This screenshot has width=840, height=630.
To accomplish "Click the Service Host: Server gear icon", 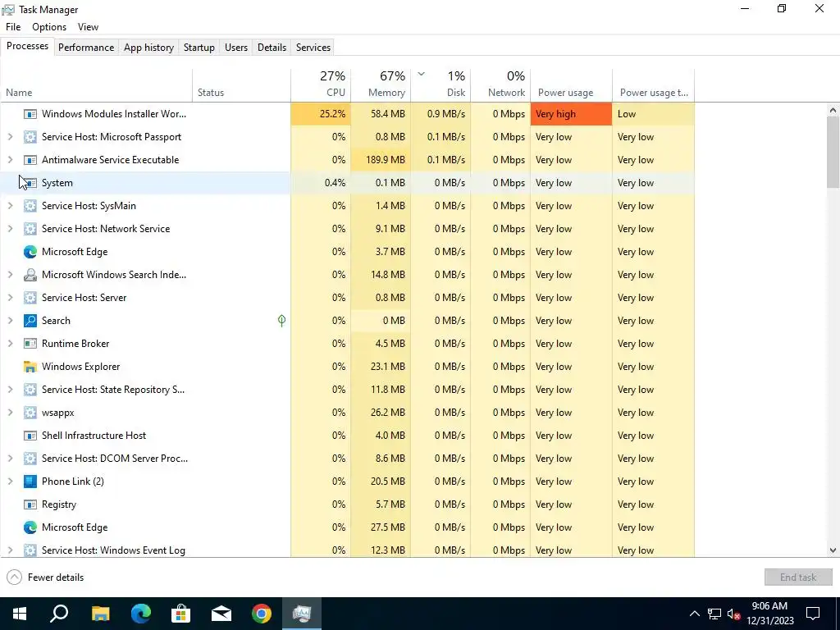I will (30, 298).
